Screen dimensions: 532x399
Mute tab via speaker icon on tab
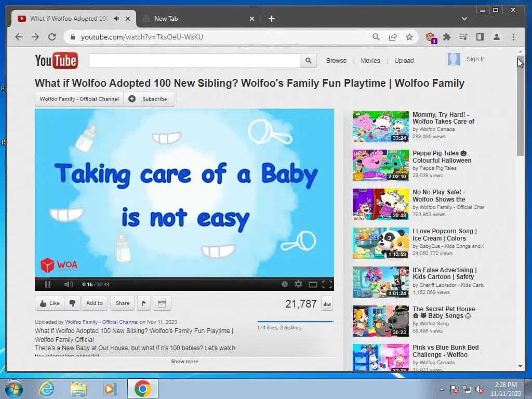(117, 19)
